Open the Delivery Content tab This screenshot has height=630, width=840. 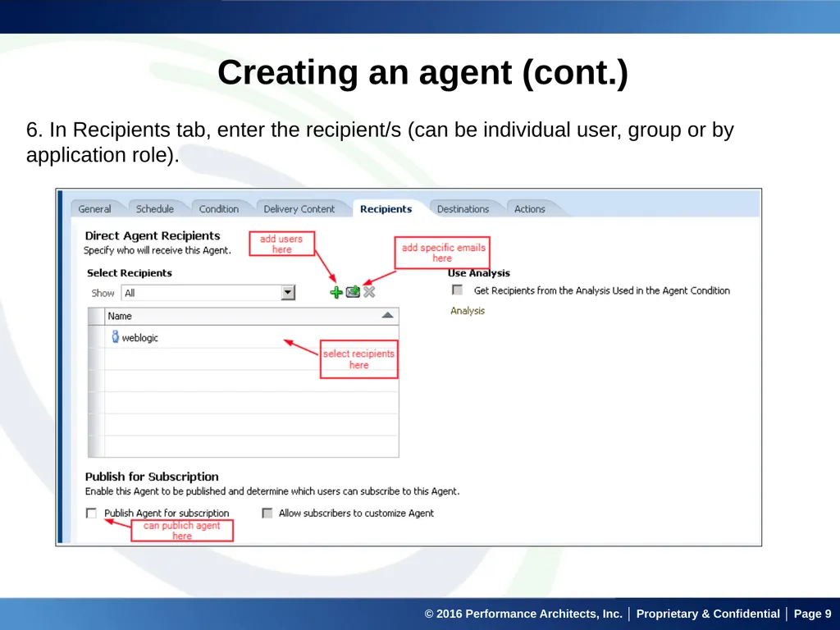(299, 209)
